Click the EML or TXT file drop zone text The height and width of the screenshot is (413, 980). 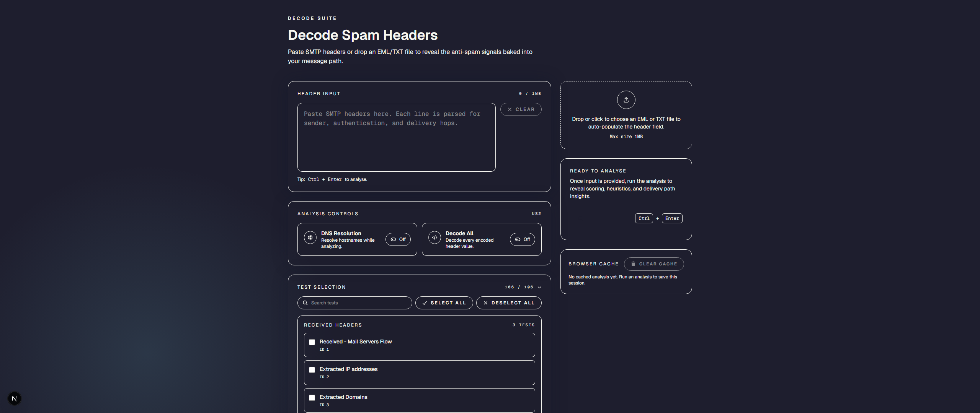click(x=626, y=123)
